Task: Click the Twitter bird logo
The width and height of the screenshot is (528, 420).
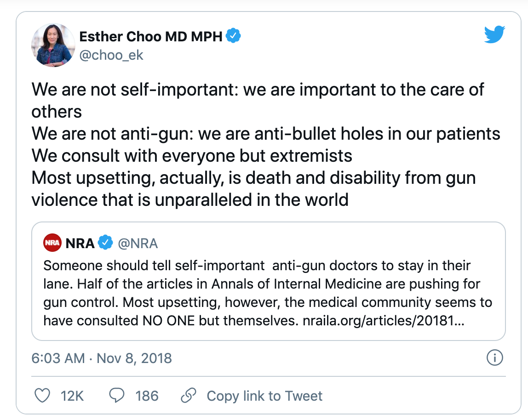Action: (494, 35)
